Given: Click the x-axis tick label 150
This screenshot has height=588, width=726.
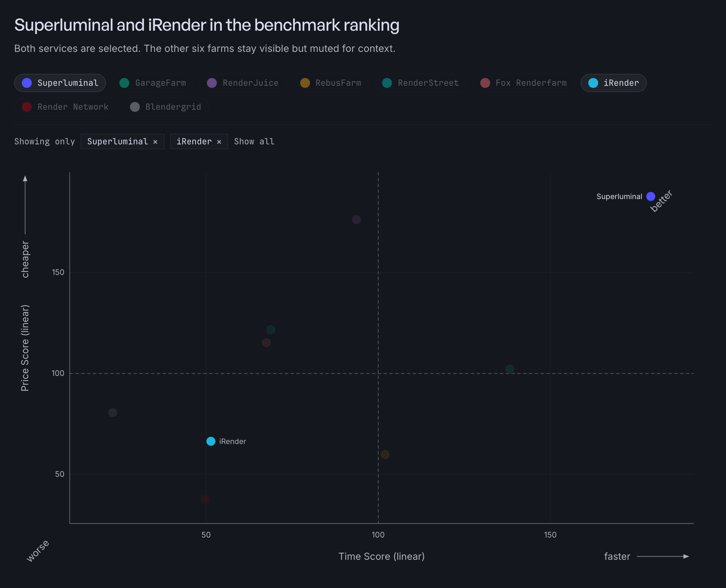Looking at the screenshot, I should click(550, 535).
